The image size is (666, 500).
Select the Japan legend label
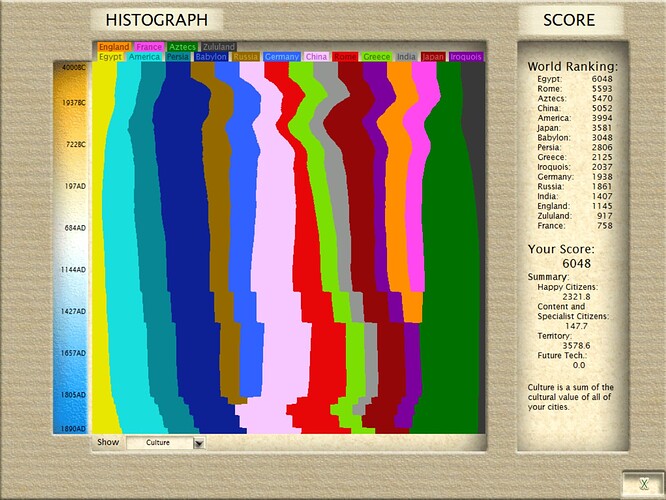tap(433, 57)
